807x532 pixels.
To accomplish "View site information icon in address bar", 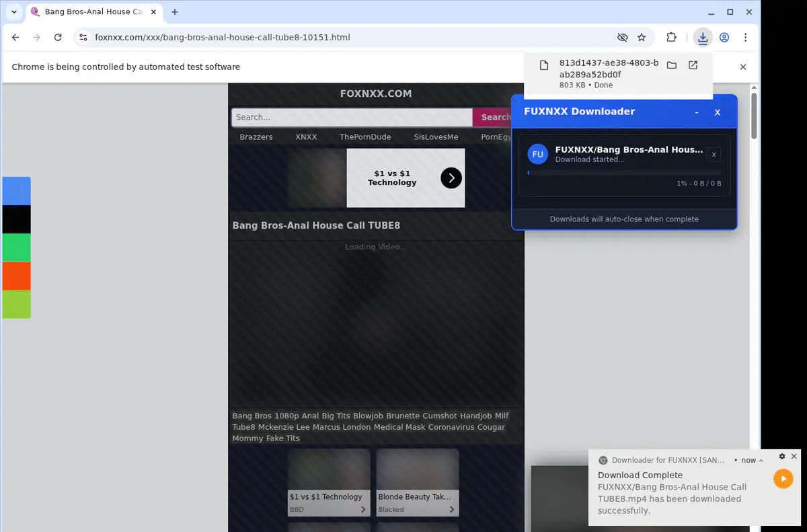I will pos(83,38).
